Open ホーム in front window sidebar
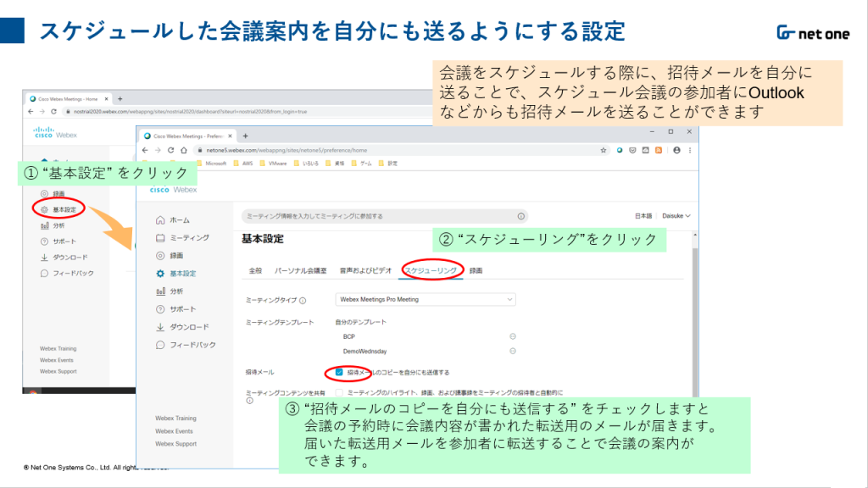This screenshot has width=868, height=488. point(173,220)
